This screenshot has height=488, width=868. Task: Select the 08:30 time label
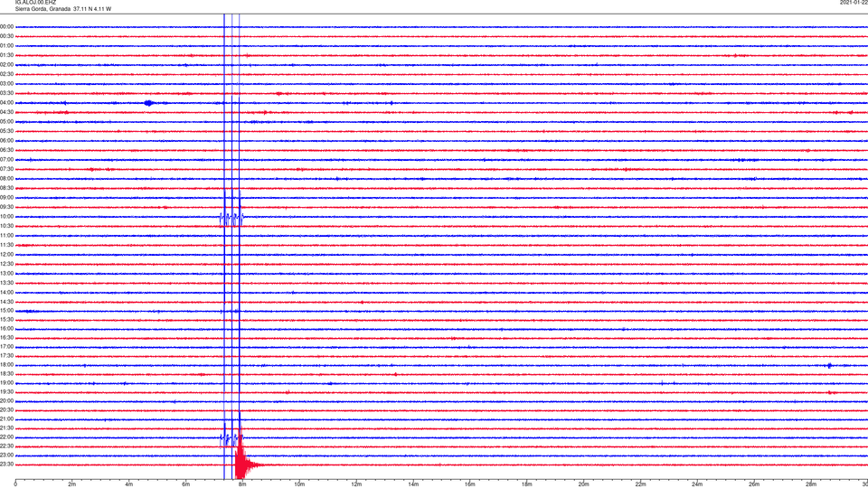(x=6, y=188)
